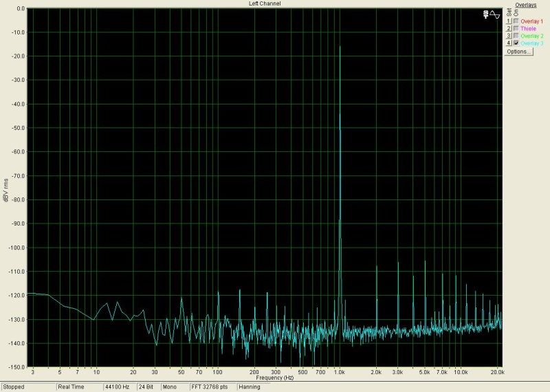Click the -150.0 amplitude axis label
This screenshot has width=550, height=392.
18,367
